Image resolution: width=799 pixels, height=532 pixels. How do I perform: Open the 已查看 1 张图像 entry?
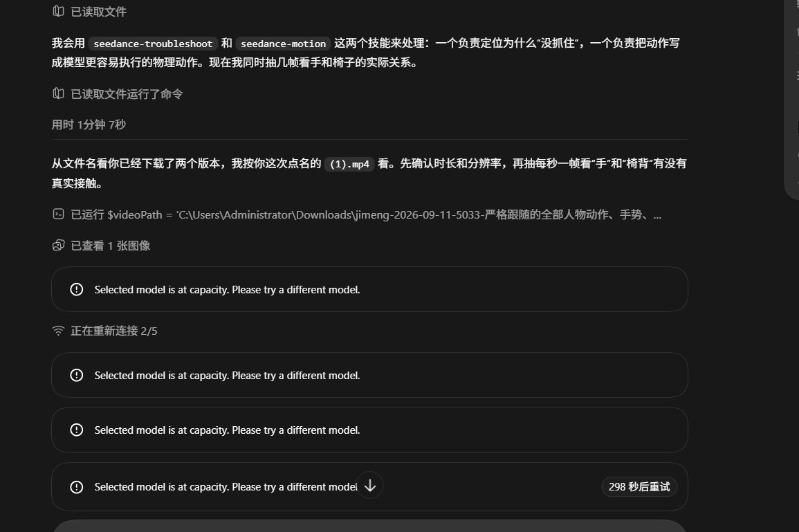(x=111, y=246)
